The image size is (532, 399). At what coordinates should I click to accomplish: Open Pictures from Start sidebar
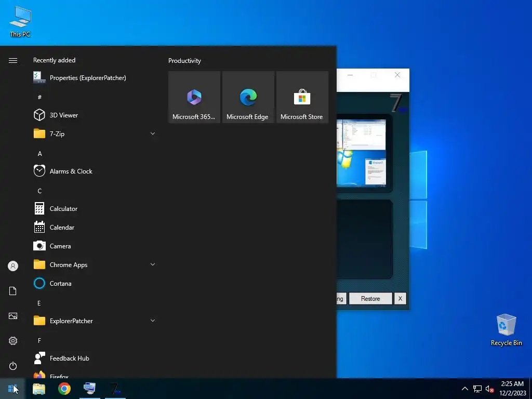[13, 316]
